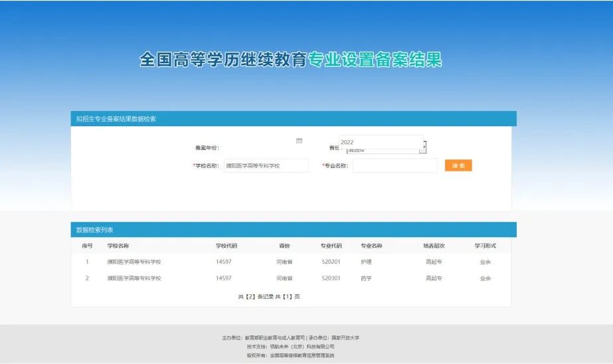Click row 1 level 高起专
Image resolution: width=613 pixels, height=364 pixels.
[x=434, y=262]
